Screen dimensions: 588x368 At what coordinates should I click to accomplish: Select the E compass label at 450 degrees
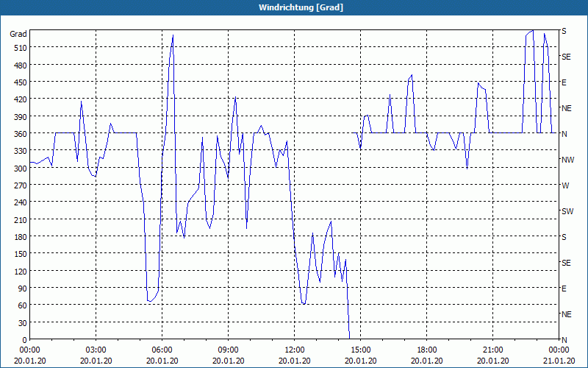[x=564, y=82]
